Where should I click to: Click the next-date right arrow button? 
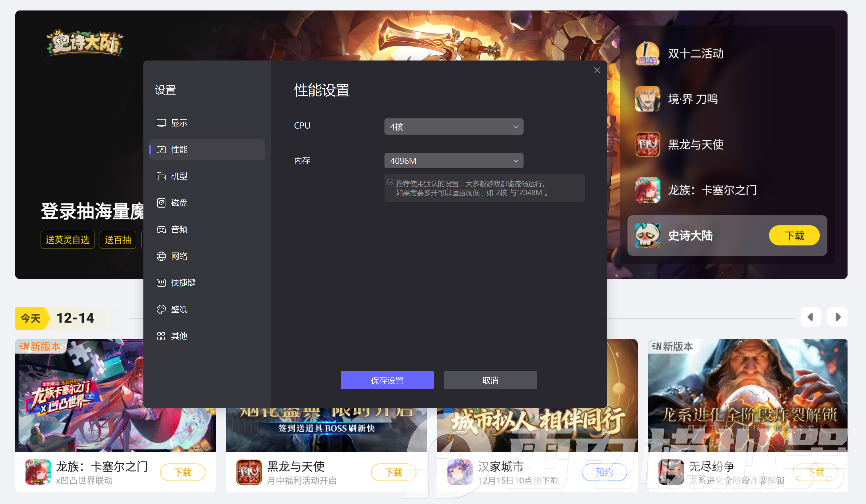837,317
